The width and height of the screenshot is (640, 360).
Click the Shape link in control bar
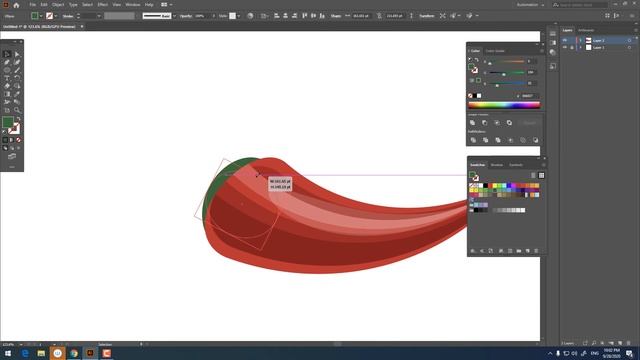pos(336,16)
